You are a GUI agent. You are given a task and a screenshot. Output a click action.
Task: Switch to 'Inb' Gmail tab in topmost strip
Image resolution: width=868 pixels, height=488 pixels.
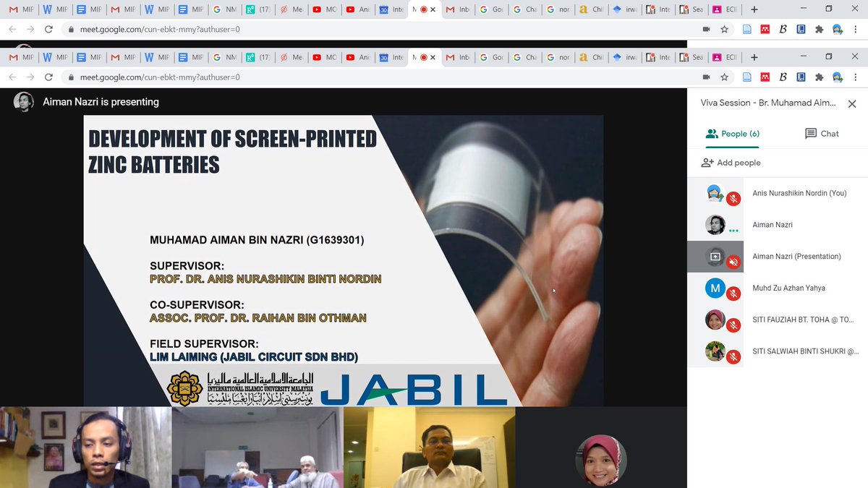pos(457,9)
